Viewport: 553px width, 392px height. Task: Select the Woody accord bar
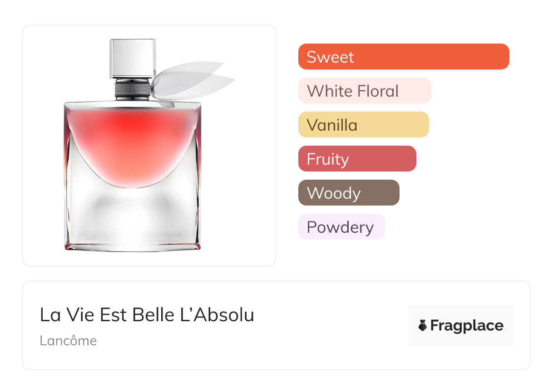click(349, 193)
